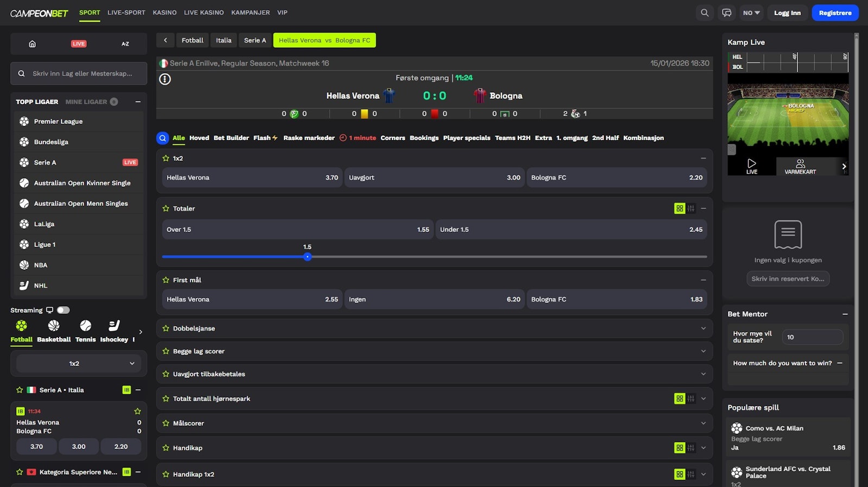Click the CampeonBet logo
This screenshot has height=487, width=868.
(39, 13)
